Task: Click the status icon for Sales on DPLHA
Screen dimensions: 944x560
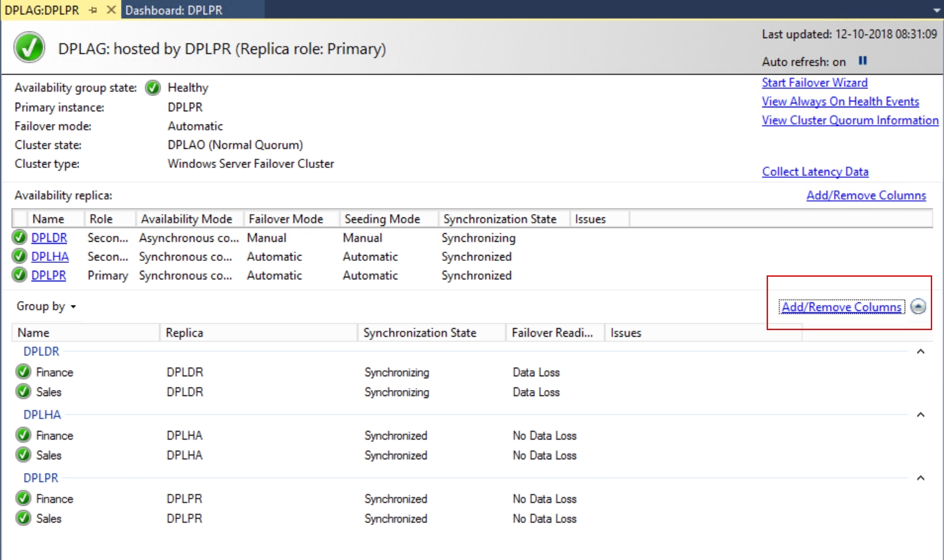Action: pyautogui.click(x=24, y=455)
